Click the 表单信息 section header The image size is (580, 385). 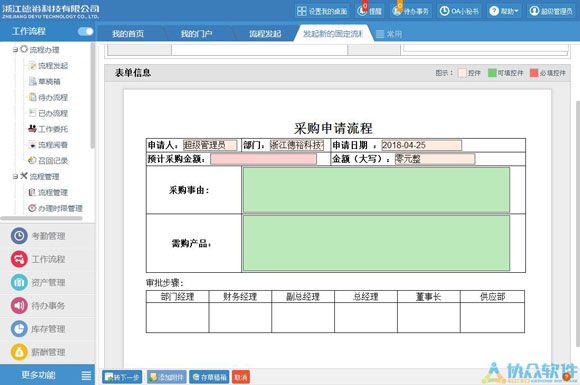pyautogui.click(x=133, y=73)
